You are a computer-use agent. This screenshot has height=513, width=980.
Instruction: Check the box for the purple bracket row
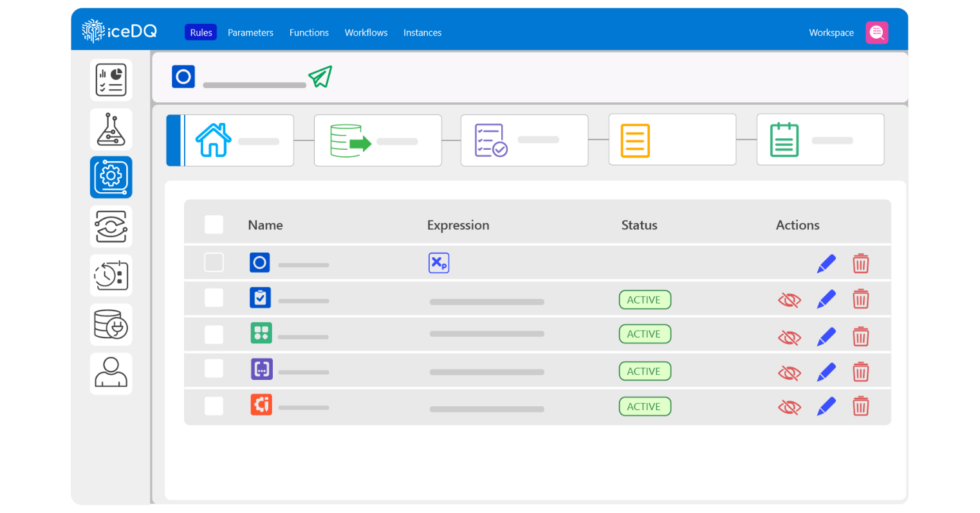point(214,368)
